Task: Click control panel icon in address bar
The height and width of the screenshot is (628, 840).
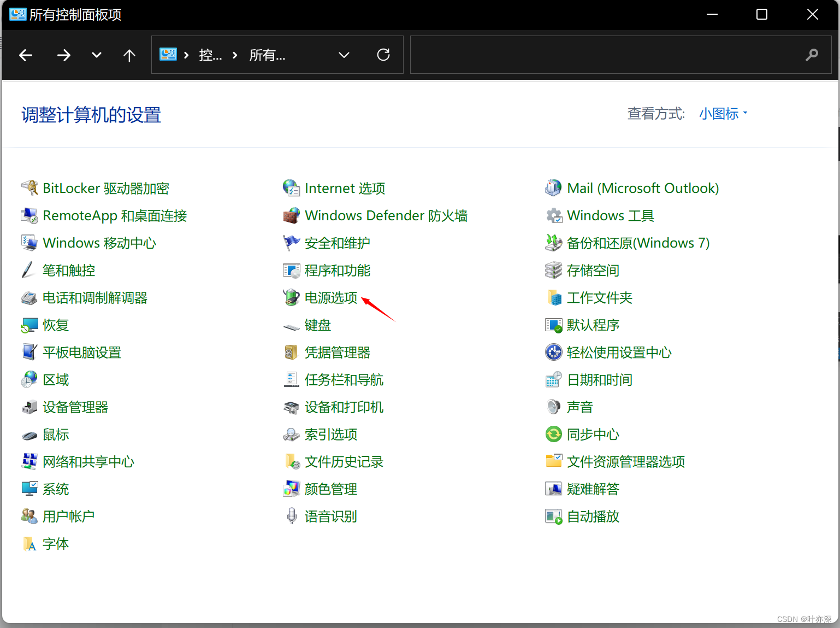Action: [168, 55]
